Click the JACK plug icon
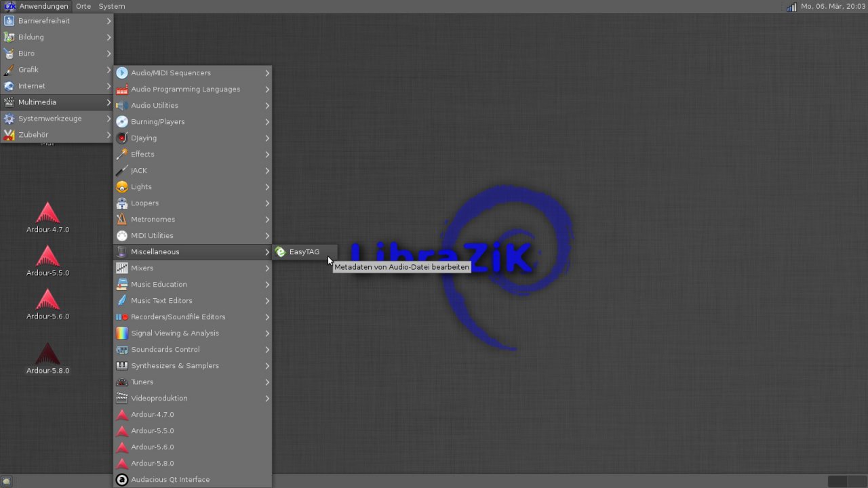 pos(122,170)
